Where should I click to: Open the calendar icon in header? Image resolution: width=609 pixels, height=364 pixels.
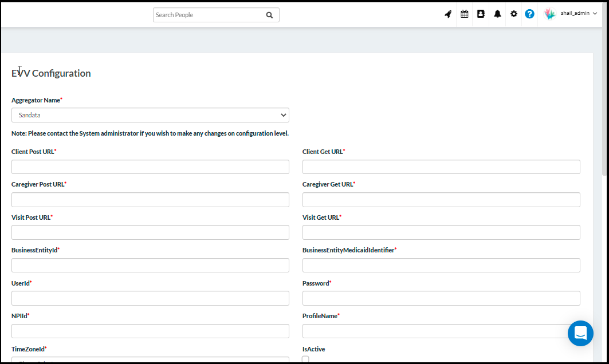pos(465,14)
